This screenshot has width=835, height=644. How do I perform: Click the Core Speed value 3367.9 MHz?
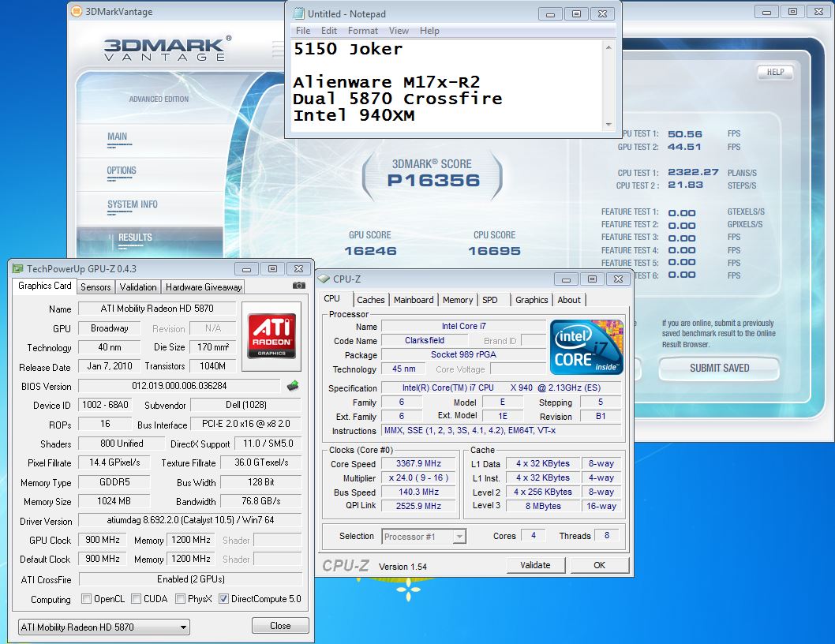(418, 463)
